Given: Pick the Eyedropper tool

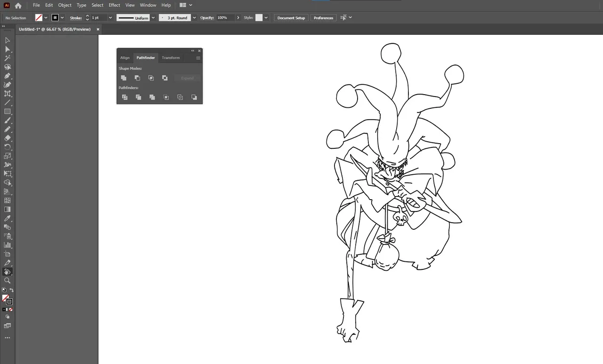Looking at the screenshot, I should [x=8, y=218].
